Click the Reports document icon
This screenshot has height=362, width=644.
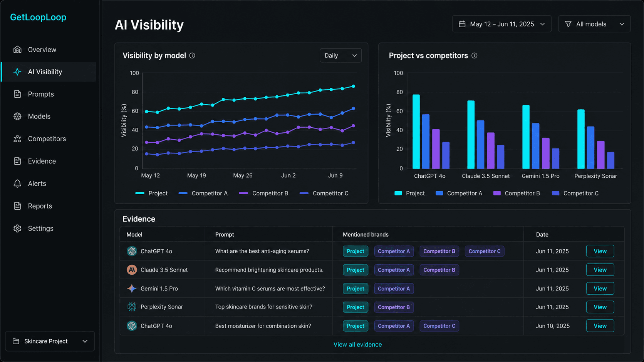click(17, 206)
